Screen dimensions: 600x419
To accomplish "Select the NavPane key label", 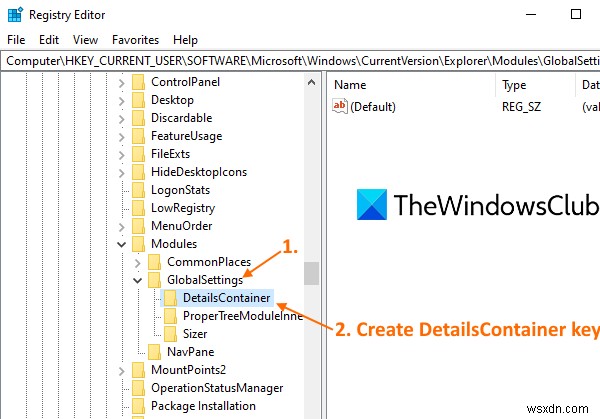I will point(191,352).
